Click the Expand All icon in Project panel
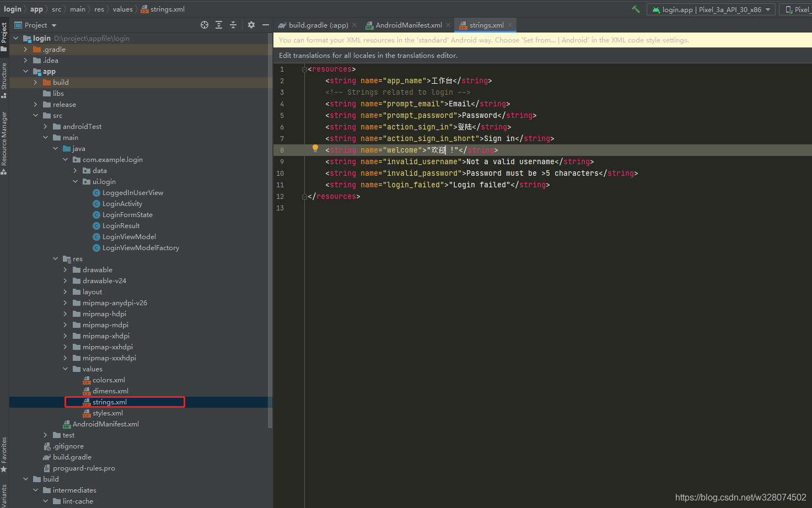Image resolution: width=812 pixels, height=508 pixels. 219,25
